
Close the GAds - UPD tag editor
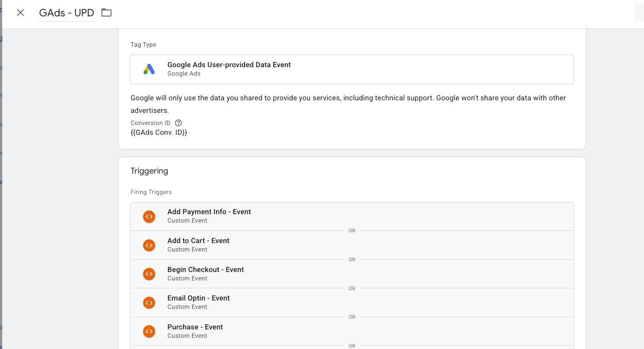click(x=20, y=13)
